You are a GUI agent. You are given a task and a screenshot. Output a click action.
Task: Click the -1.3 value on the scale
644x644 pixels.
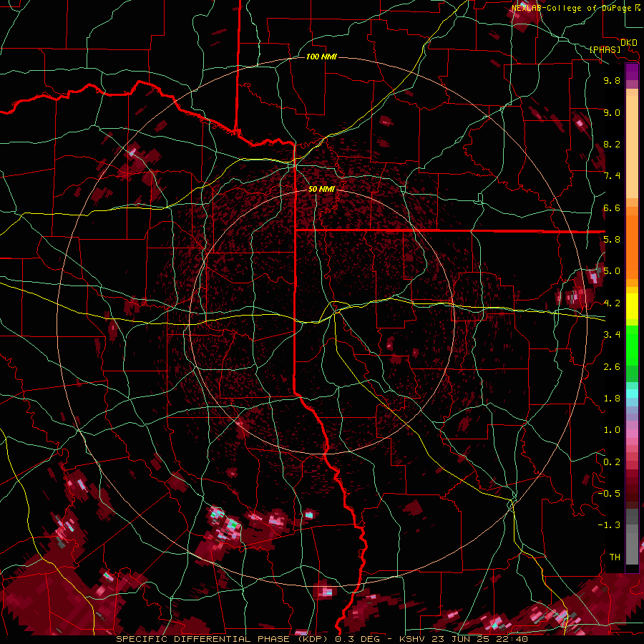click(x=609, y=525)
